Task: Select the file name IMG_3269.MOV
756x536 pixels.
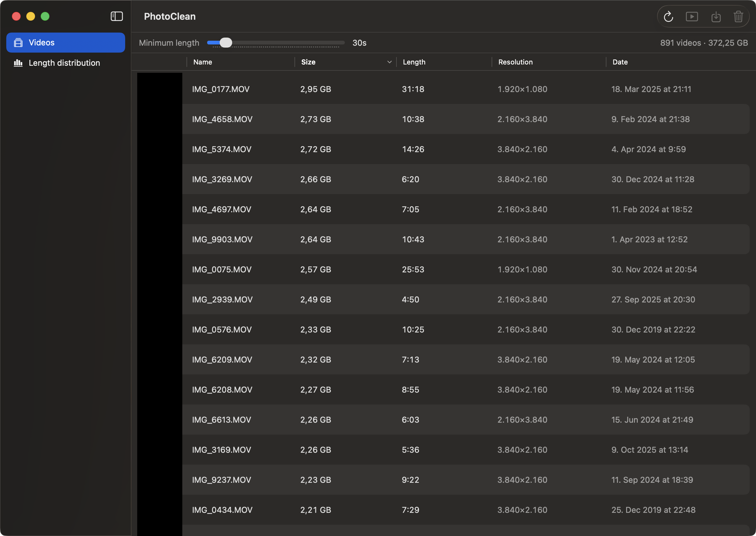Action: click(x=222, y=179)
